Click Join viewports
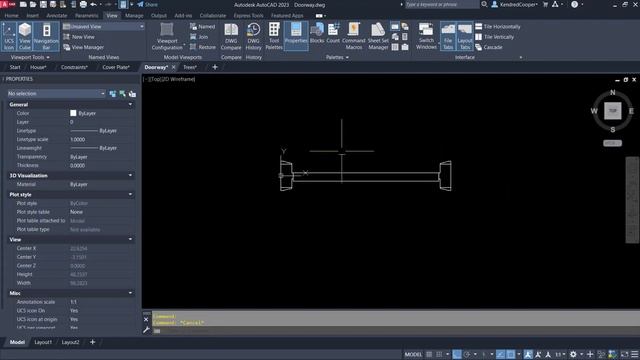This screenshot has height=360, width=640. coord(199,37)
